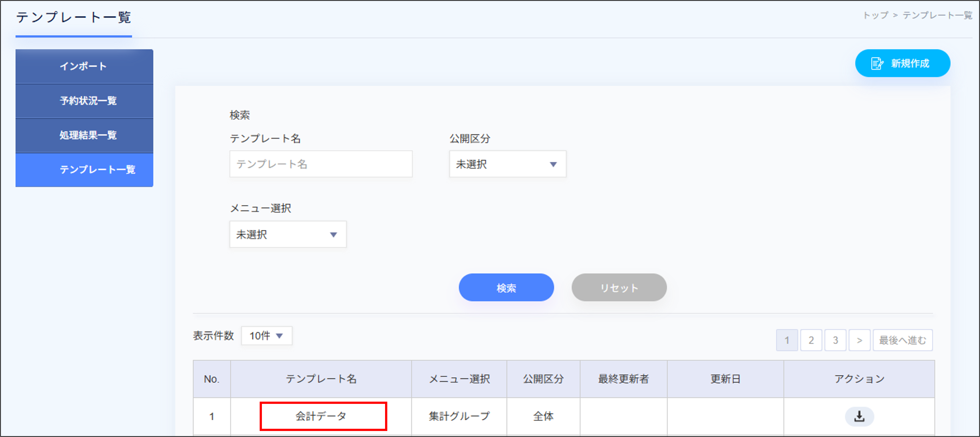980x437 pixels.
Task: Jump to last page using 最後へ進む
Action: point(902,340)
